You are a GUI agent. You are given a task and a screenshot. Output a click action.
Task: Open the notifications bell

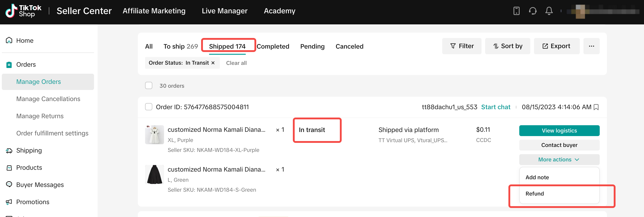[x=549, y=11]
